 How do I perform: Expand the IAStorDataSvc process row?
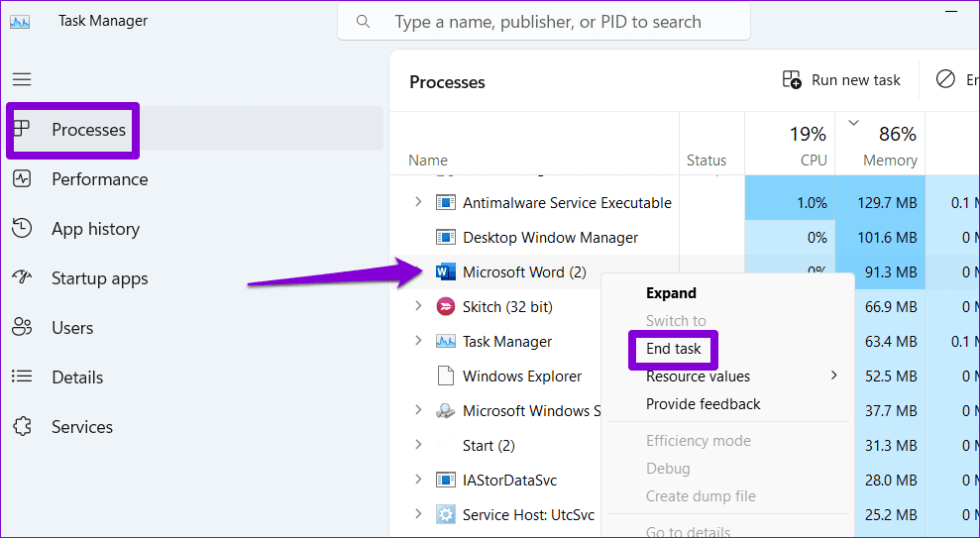click(x=419, y=480)
